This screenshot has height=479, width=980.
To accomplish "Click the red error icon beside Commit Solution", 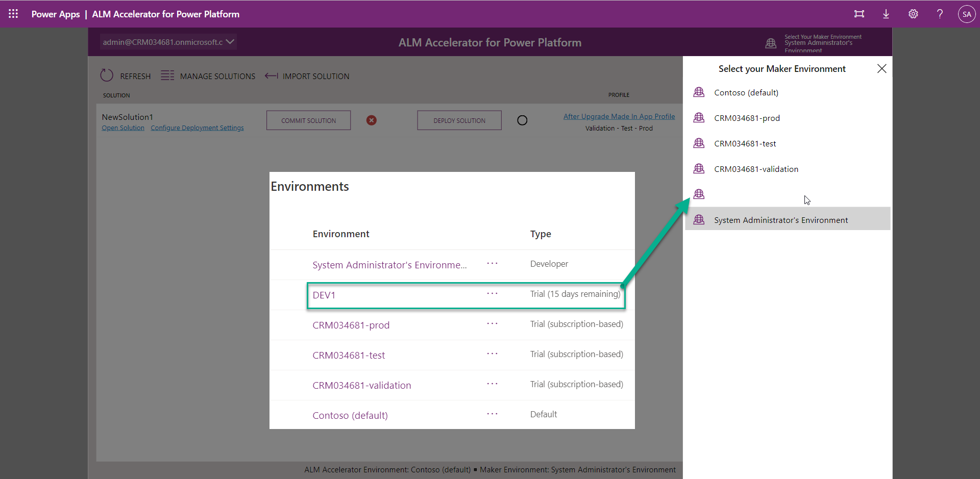I will coord(371,120).
